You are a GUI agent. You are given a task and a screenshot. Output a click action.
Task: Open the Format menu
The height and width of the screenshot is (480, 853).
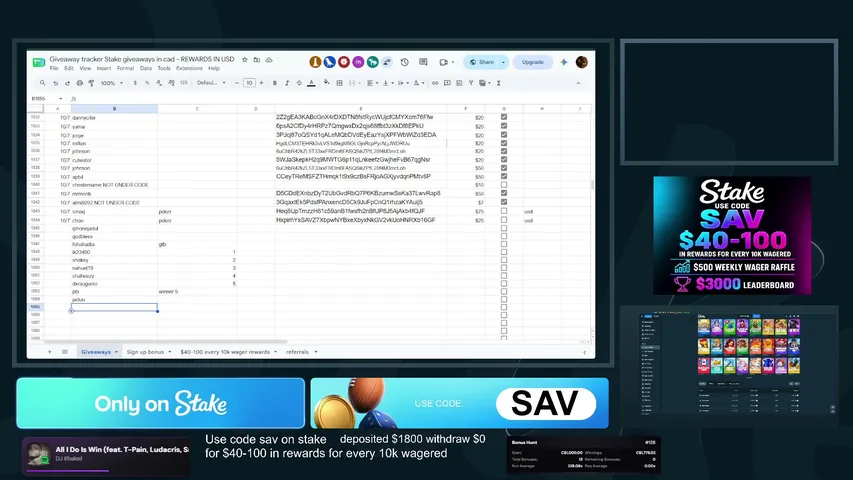(x=125, y=69)
